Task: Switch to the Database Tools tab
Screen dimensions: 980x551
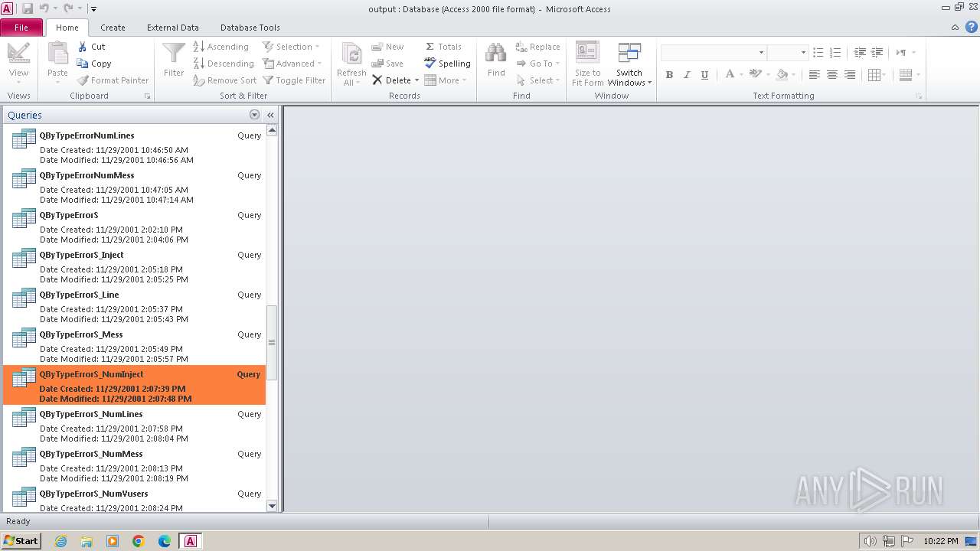Action: [250, 28]
